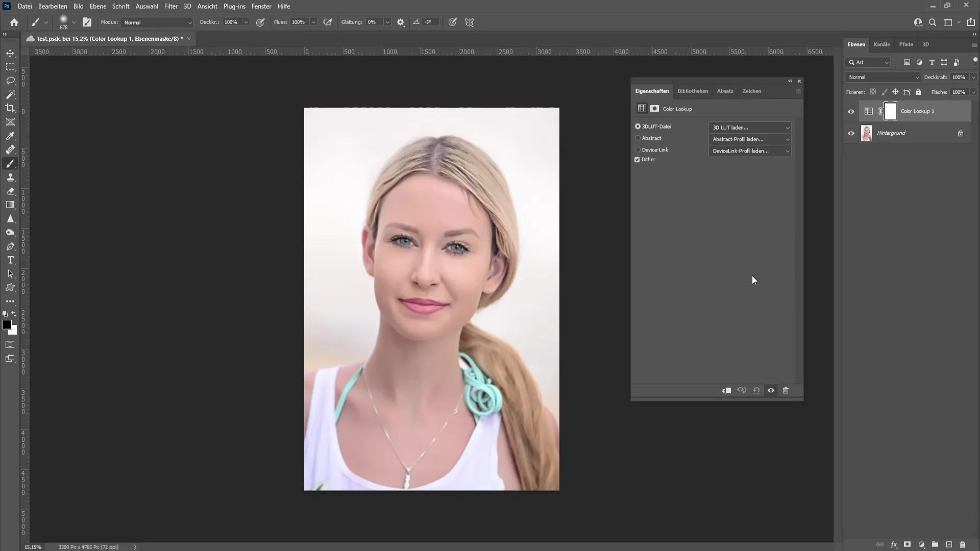Click the Hintergrund layer thumbnail
This screenshot has width=980, height=551.
tap(867, 133)
